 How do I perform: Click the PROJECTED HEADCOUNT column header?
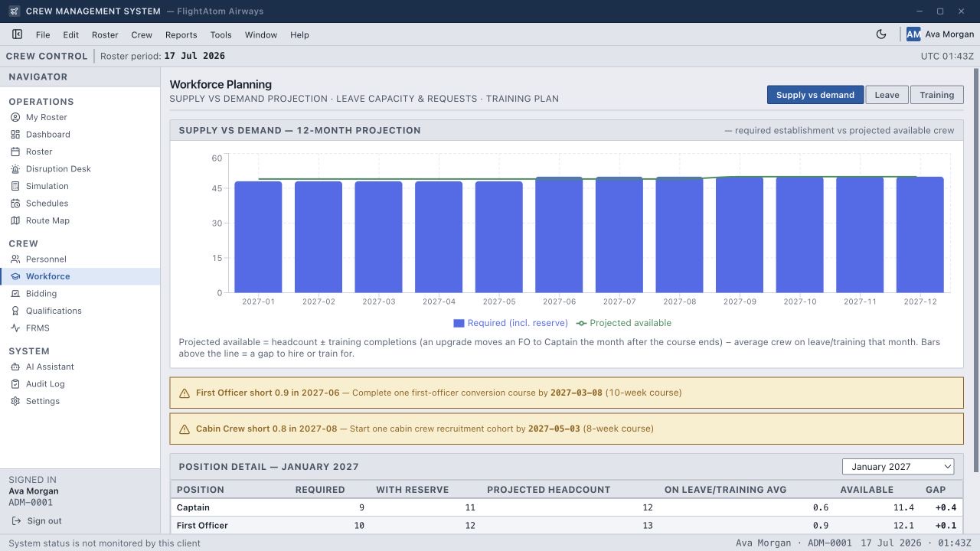(548, 490)
